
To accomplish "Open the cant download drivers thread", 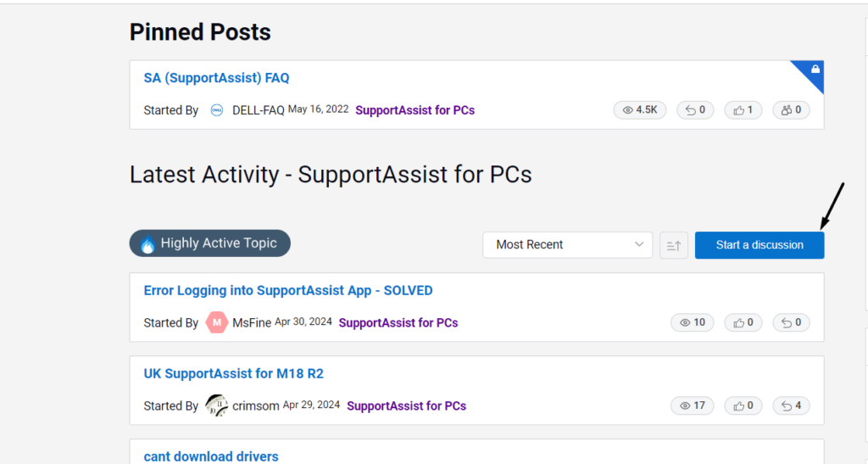I will coord(211,456).
